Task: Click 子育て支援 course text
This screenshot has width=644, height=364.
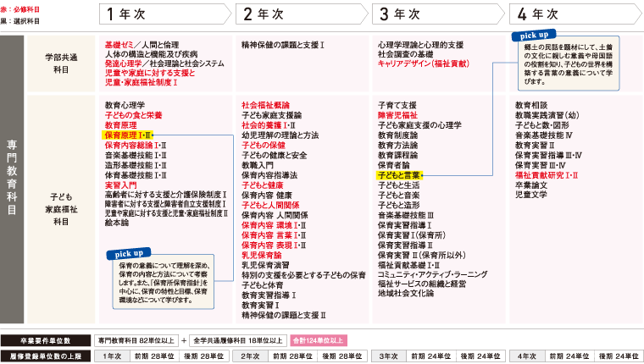Action: point(397,105)
